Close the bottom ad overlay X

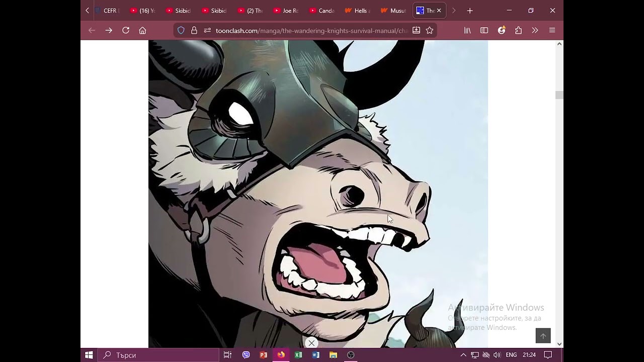point(311,343)
